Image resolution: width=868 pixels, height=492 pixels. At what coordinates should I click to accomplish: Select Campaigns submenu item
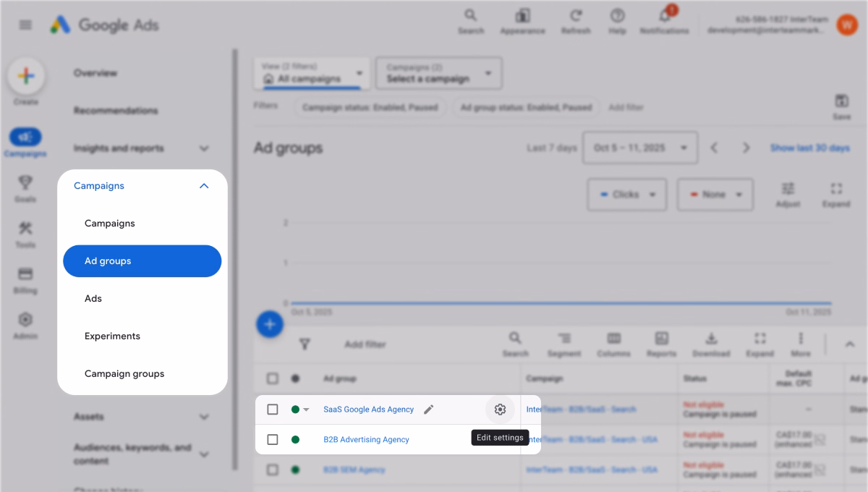pos(110,224)
